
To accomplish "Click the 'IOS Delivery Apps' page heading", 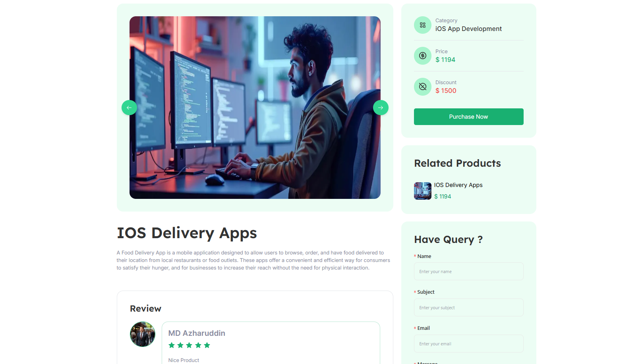I will point(187,233).
